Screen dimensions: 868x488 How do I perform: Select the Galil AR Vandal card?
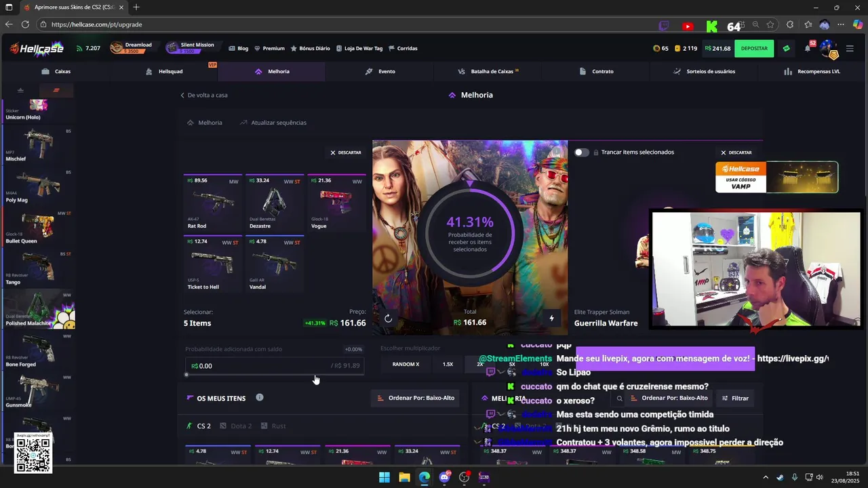point(274,264)
